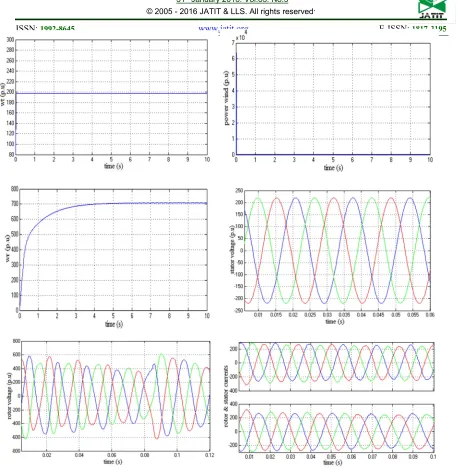458x473 pixels.
Task: Click the 'stator voltage (p.u)' axis label
Action: click(x=232, y=250)
